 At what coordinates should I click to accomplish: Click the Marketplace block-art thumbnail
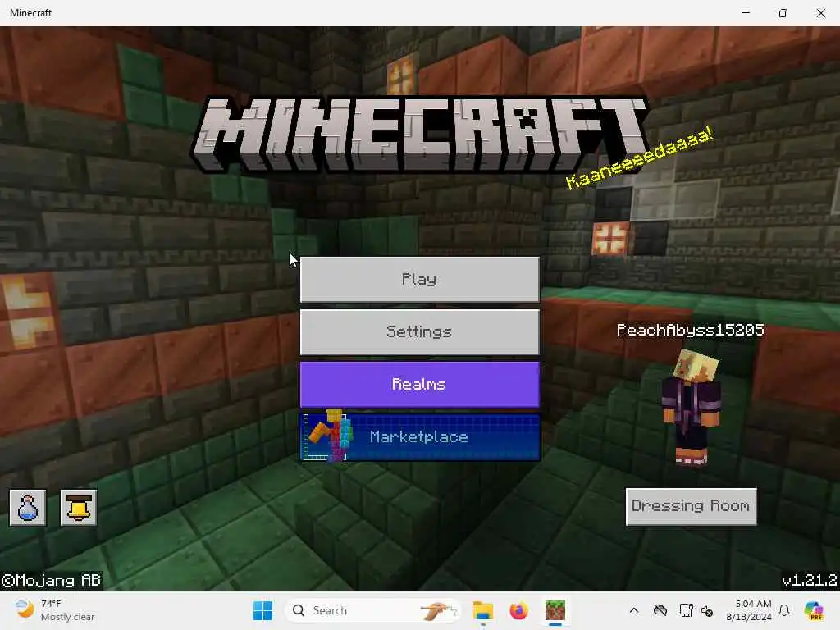coord(328,436)
